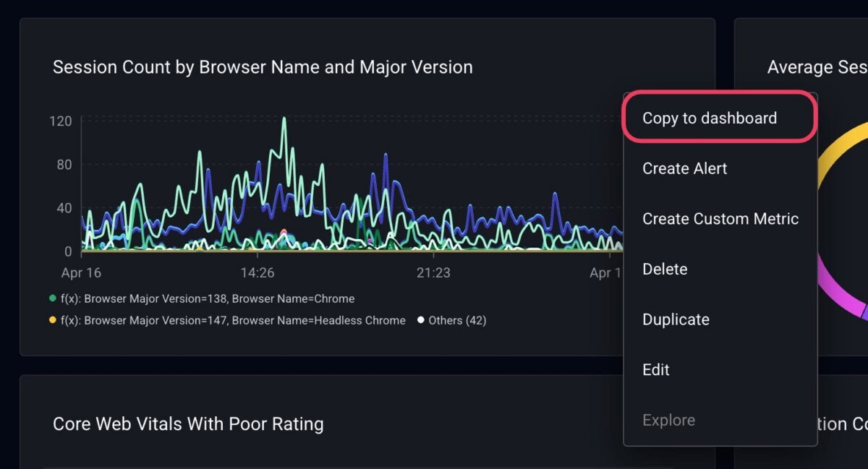
Task: Expand the Others (42) legend entry
Action: pyautogui.click(x=456, y=320)
